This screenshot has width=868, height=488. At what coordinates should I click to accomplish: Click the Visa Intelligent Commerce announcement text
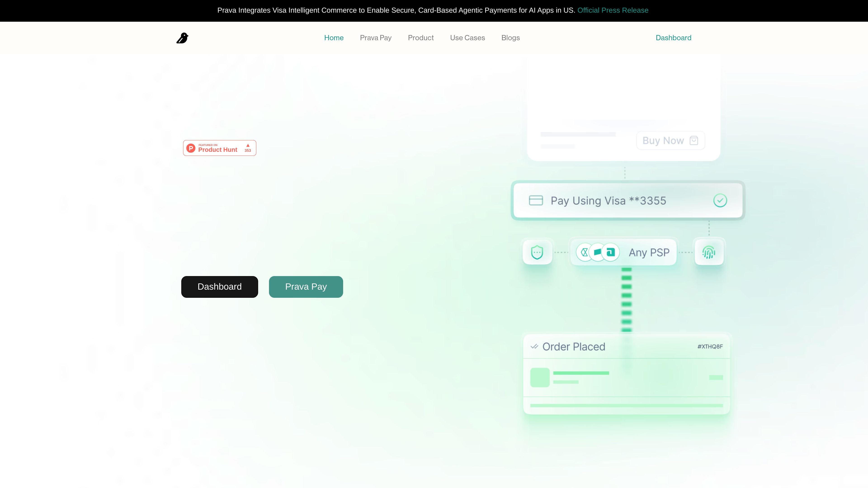coord(396,10)
